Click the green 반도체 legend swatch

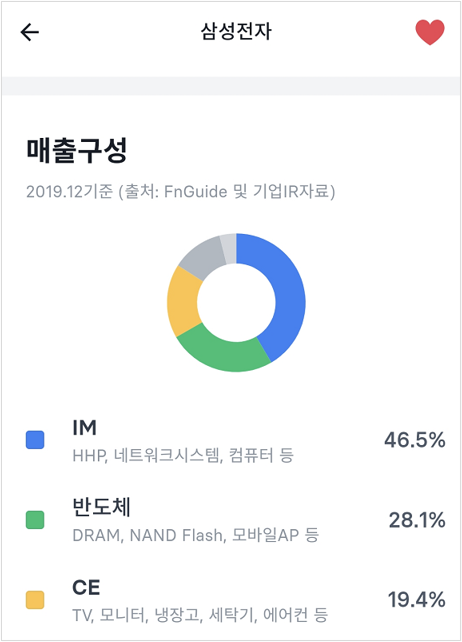pyautogui.click(x=35, y=520)
